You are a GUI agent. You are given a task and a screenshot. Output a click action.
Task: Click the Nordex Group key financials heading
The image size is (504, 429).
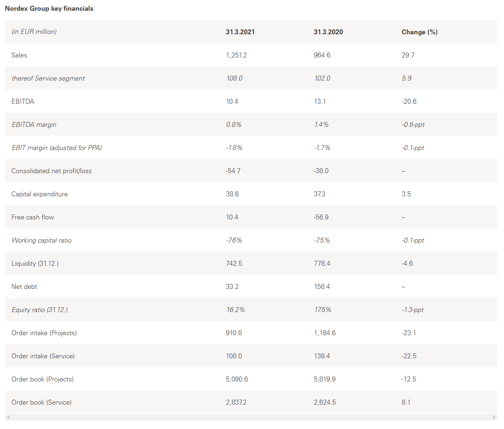pos(49,8)
